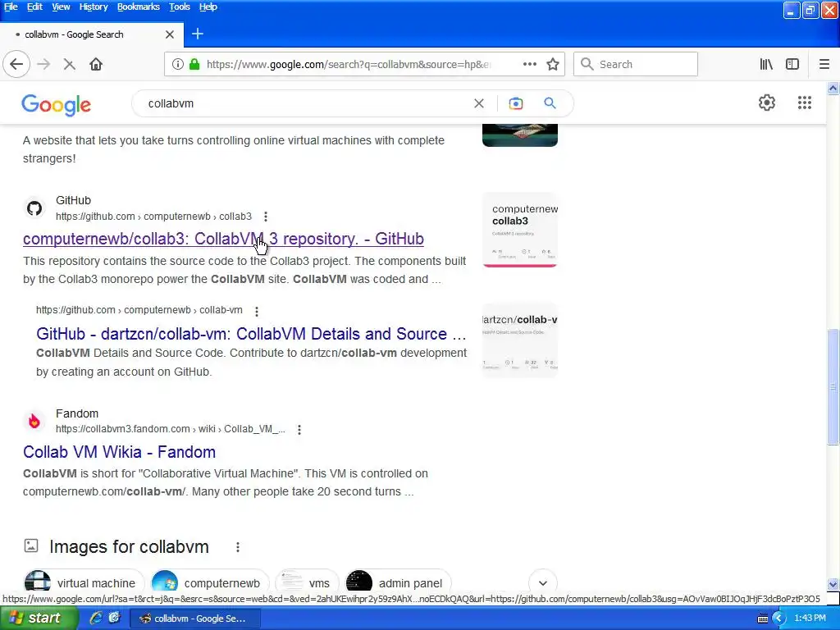Screen dimensions: 840x630
Task: Open the Bookmarks menu
Action: [138, 7]
